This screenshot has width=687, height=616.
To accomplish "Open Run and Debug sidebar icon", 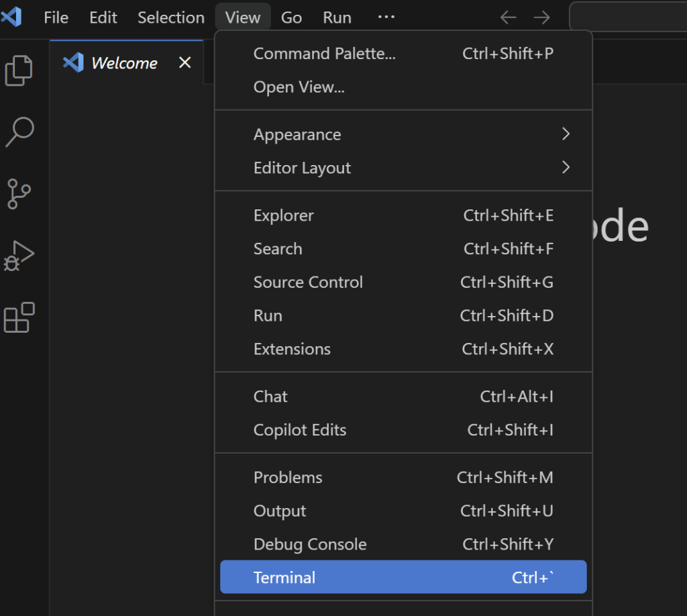I will [19, 256].
